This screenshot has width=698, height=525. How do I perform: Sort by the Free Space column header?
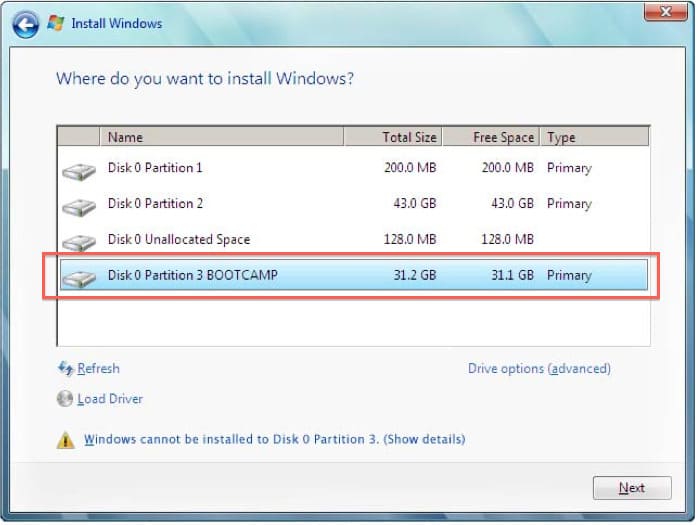click(x=491, y=137)
